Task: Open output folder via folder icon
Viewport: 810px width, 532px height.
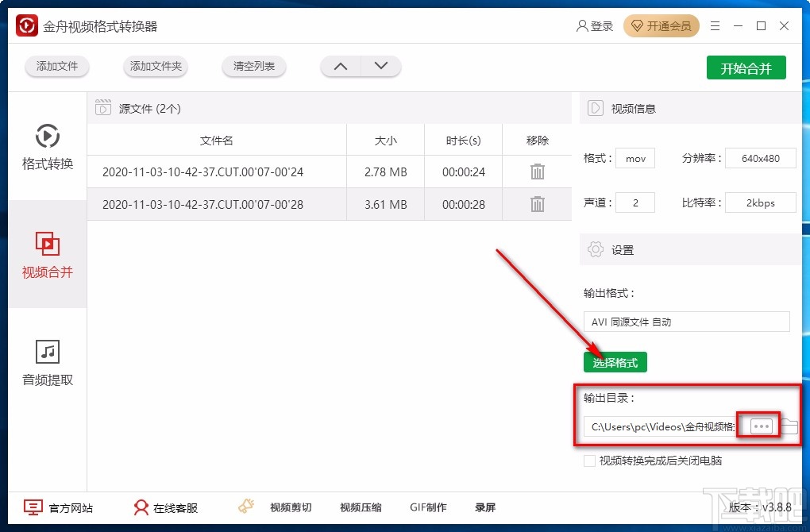Action: [789, 426]
